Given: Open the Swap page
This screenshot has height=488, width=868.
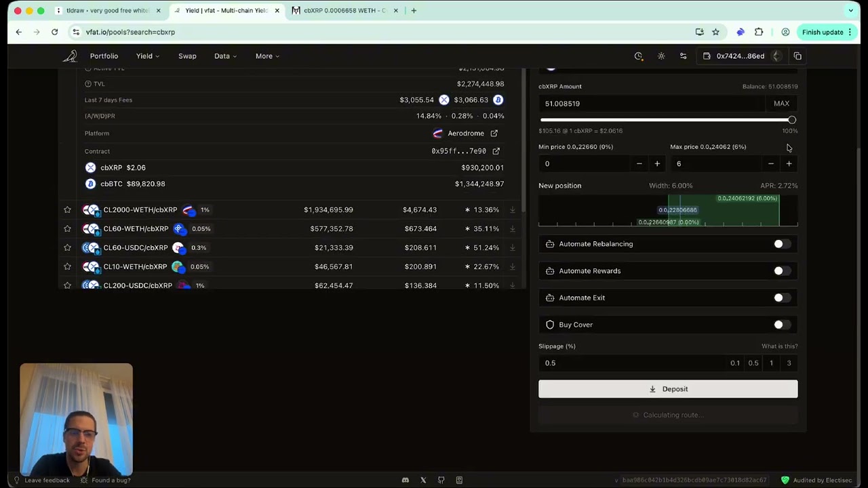Looking at the screenshot, I should pyautogui.click(x=187, y=56).
